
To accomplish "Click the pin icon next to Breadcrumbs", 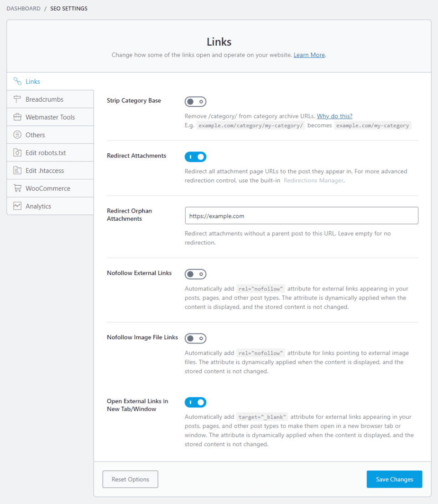I will point(17,99).
